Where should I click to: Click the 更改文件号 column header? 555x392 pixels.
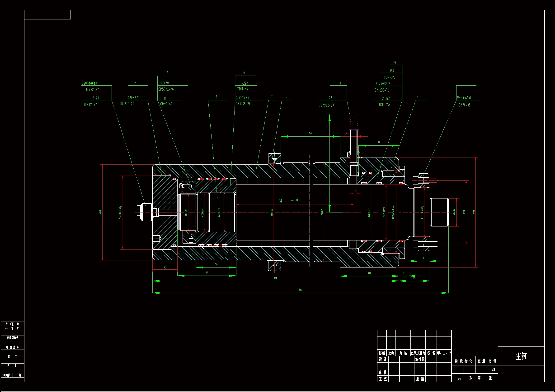tap(418, 353)
